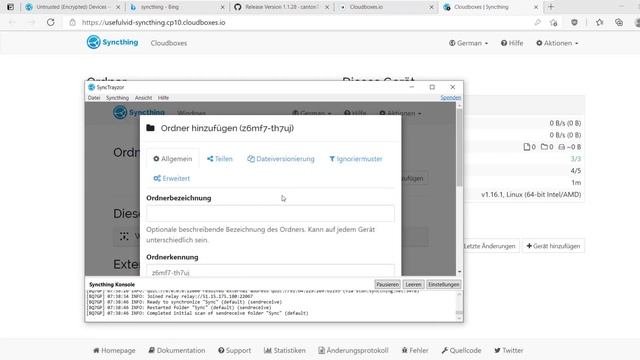Click the Cloudboxes device name in navbar
The image size is (640, 360).
tap(169, 43)
